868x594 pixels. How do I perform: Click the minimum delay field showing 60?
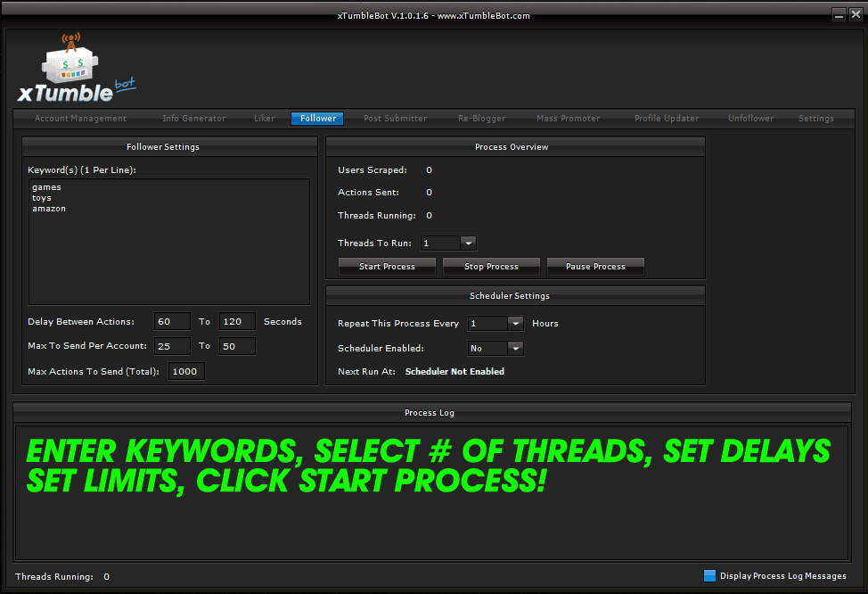click(x=172, y=321)
